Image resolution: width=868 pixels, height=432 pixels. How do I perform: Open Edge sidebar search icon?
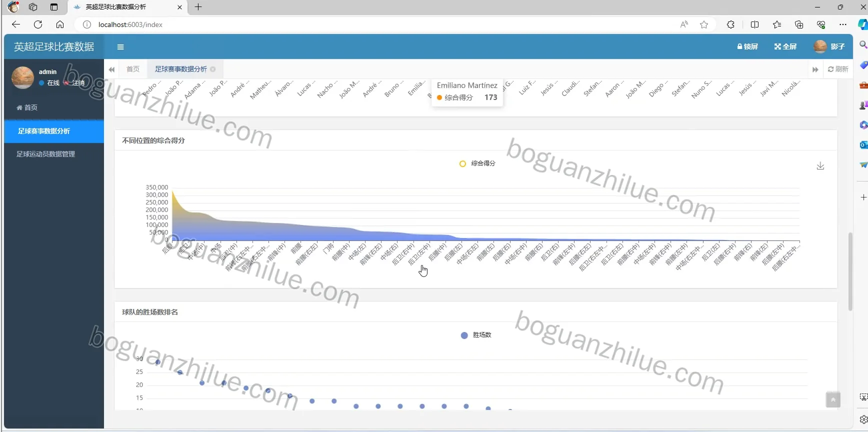click(863, 45)
